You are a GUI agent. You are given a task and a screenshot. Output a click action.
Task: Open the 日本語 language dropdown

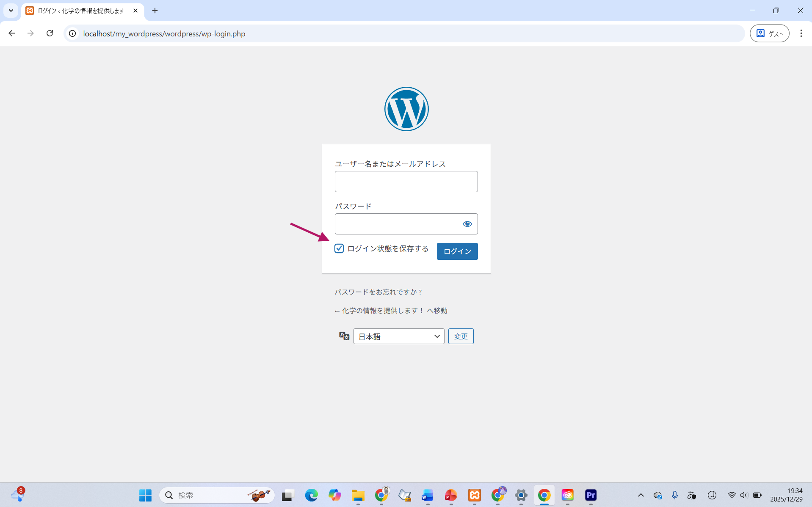point(398,336)
